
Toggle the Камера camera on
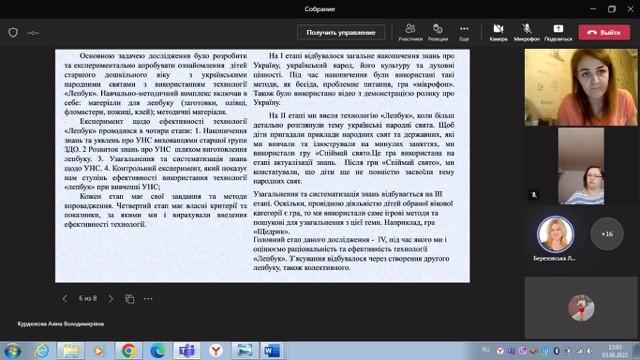click(x=498, y=32)
